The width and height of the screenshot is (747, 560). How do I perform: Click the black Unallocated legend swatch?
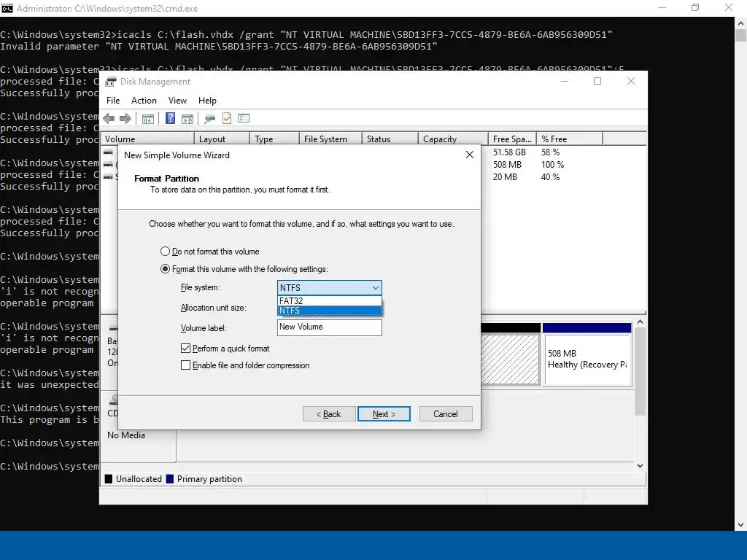[x=109, y=479]
